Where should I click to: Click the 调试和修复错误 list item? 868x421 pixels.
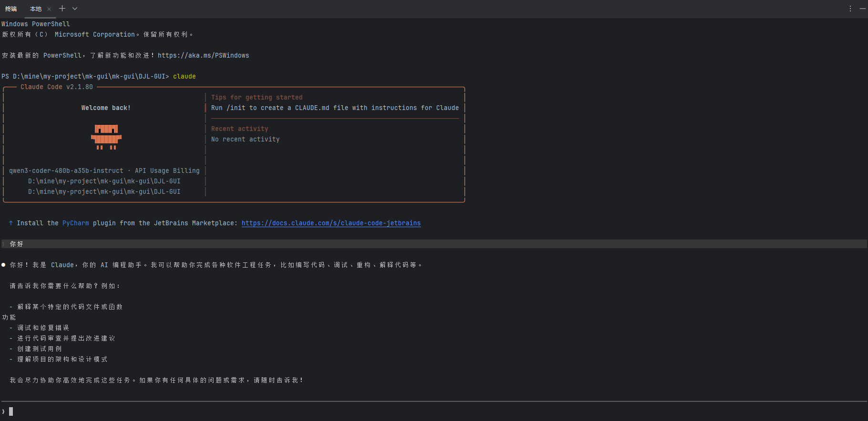tap(43, 328)
